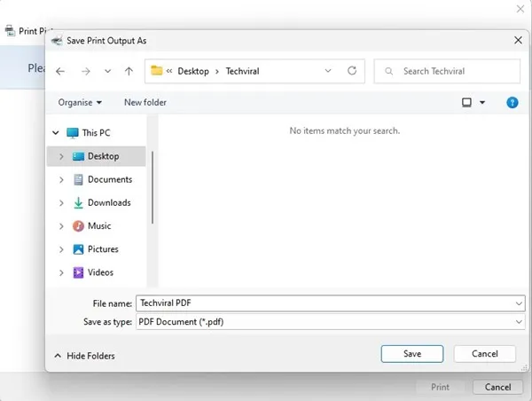The height and width of the screenshot is (401, 532).
Task: Click the Save Print Output As title icon
Action: [57, 41]
